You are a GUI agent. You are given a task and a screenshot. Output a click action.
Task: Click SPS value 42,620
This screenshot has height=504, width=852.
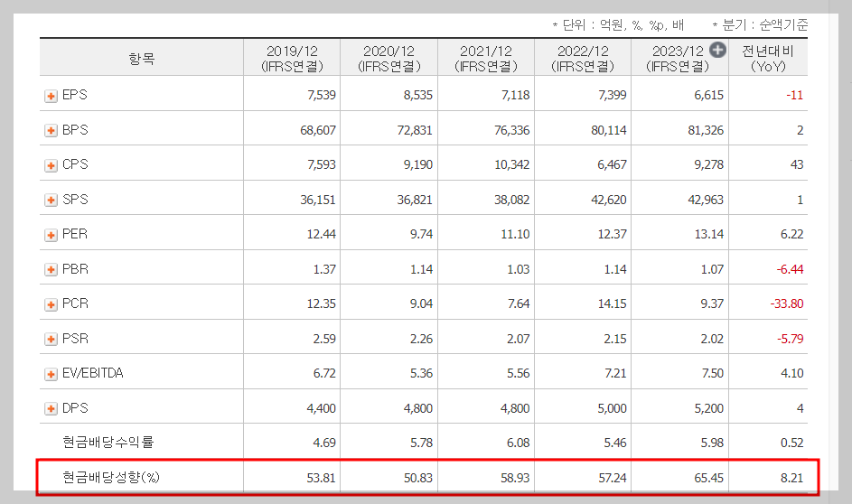609,200
